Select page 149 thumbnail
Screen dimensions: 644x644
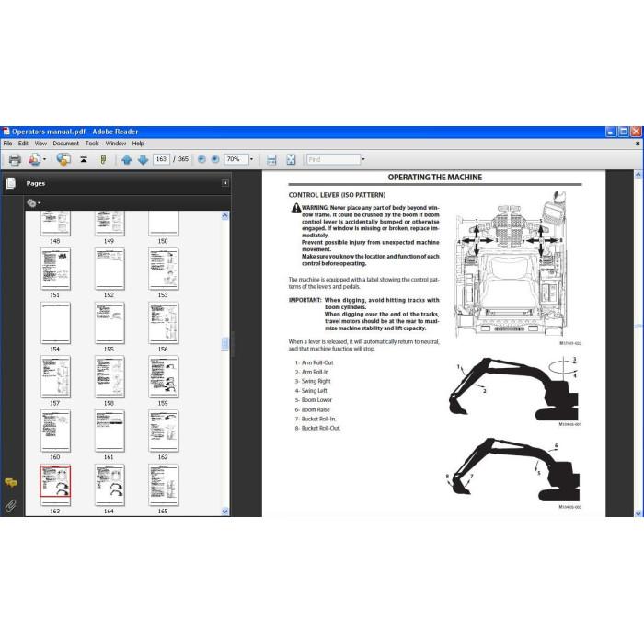(x=109, y=224)
